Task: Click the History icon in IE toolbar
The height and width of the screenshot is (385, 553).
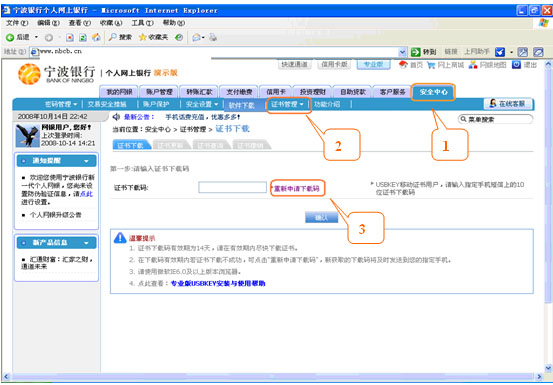Action: pyautogui.click(x=179, y=38)
